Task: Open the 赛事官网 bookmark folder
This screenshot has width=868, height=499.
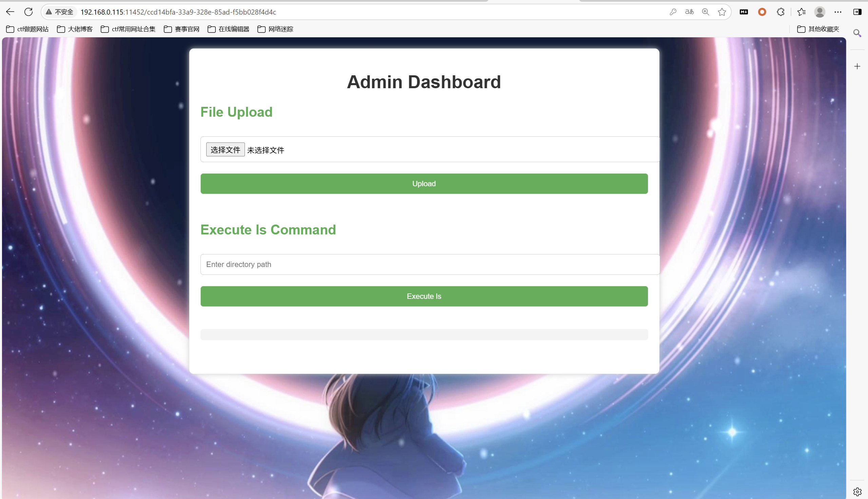Action: [181, 29]
